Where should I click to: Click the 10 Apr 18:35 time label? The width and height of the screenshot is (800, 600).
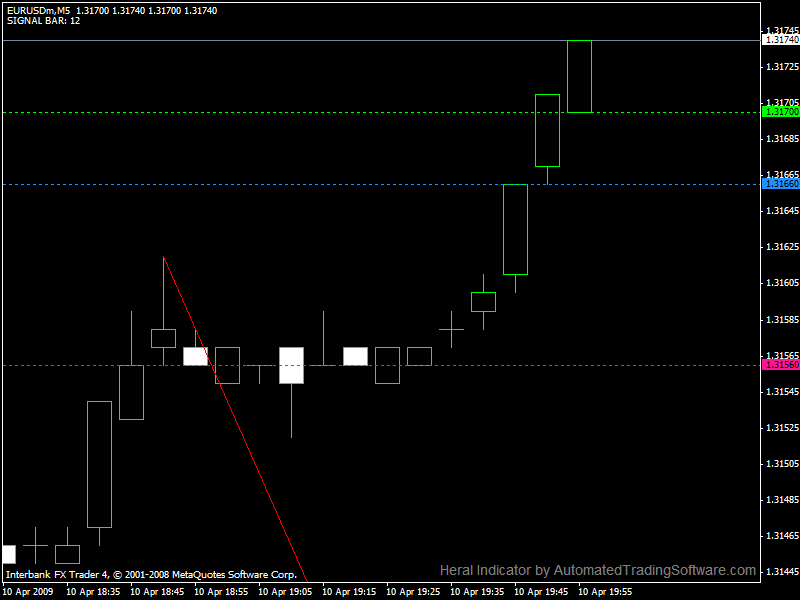pyautogui.click(x=93, y=592)
